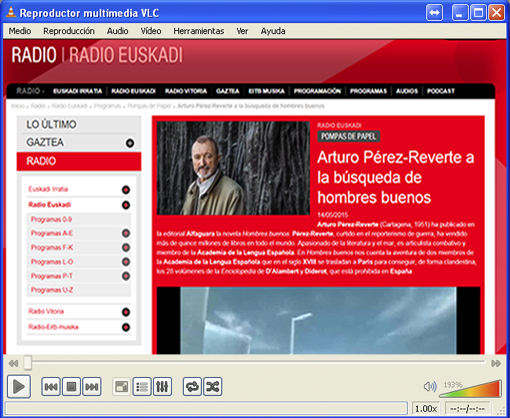Stop playback with the stop button
This screenshot has height=418, width=510.
(71, 387)
